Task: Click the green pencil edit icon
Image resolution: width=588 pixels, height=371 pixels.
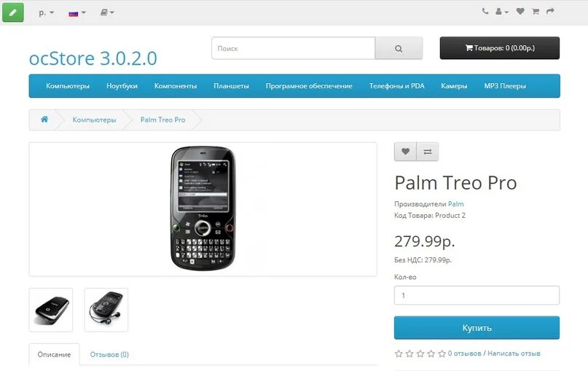Action: (13, 12)
